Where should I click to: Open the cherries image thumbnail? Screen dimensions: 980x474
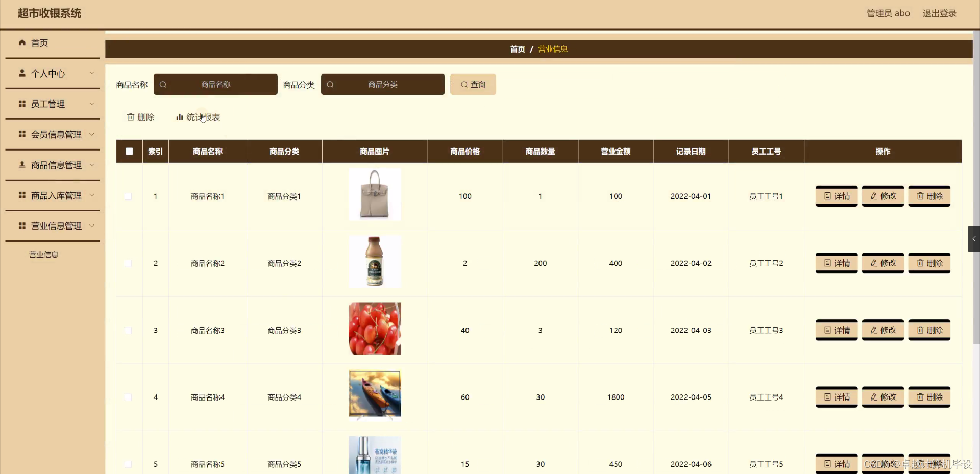pos(375,328)
